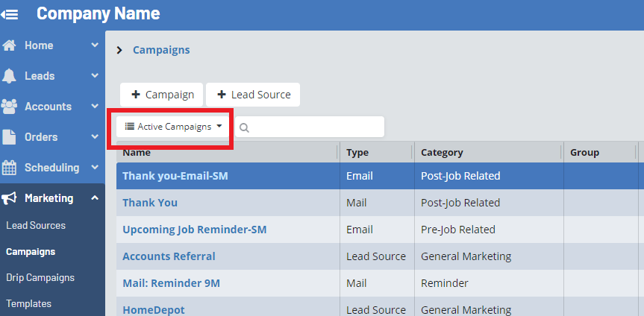Click the Leads bell icon

(10, 76)
